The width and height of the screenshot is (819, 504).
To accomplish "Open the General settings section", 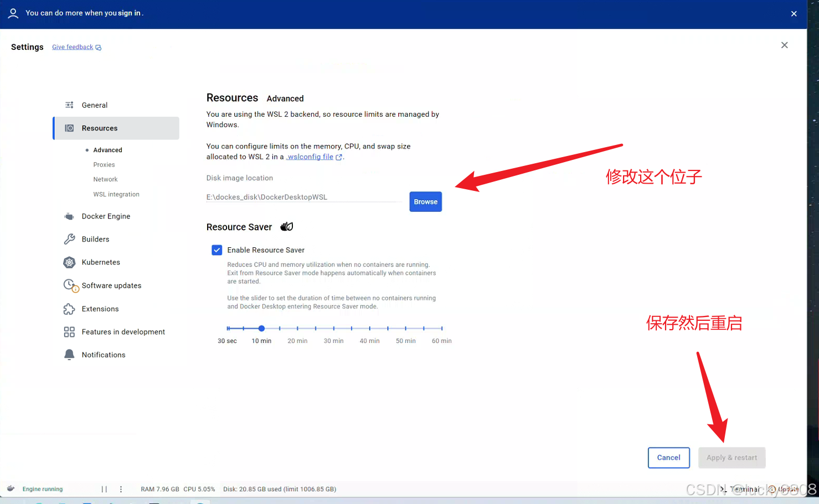I will (x=94, y=105).
